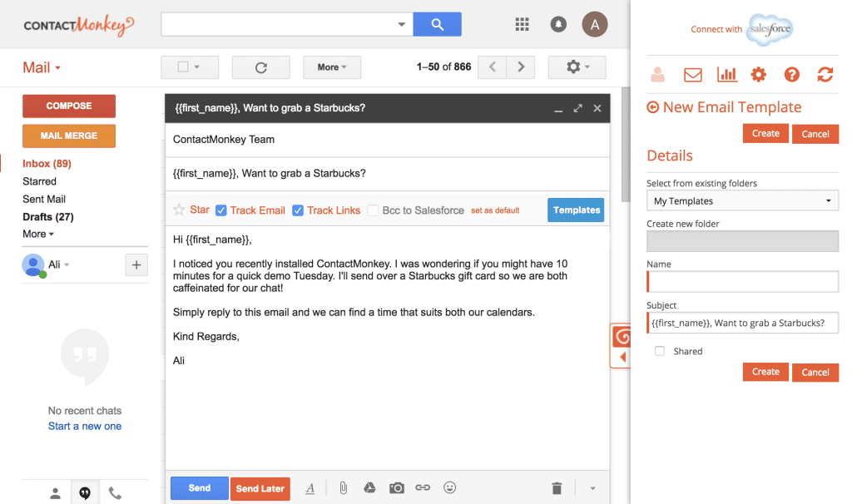Check the Shared checkbox
Image resolution: width=852 pixels, height=504 pixels.
pos(660,352)
